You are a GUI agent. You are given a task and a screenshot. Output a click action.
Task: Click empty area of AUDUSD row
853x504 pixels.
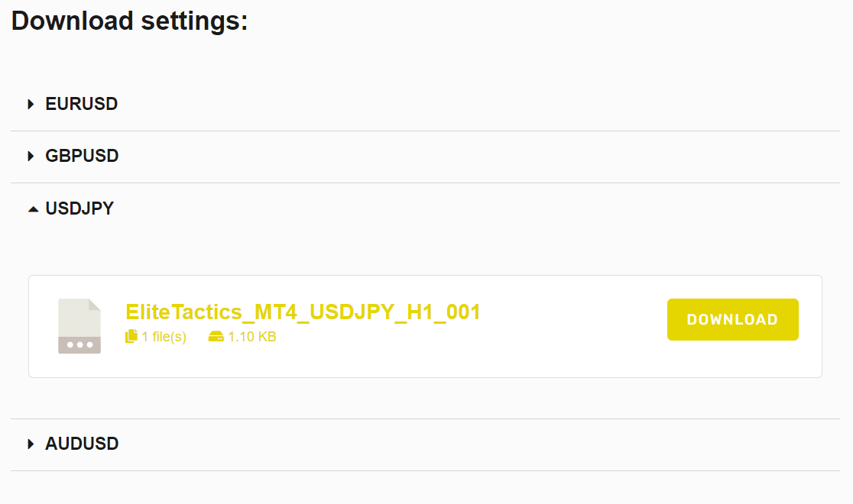459,444
